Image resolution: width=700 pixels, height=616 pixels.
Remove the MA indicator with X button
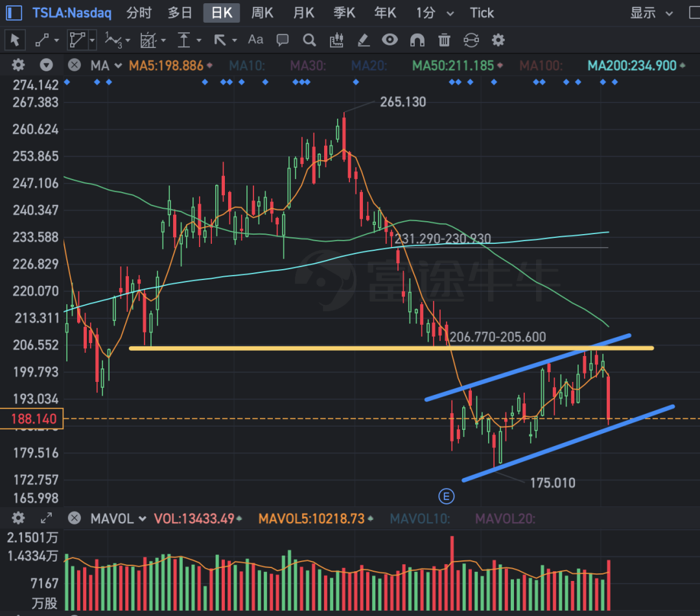tap(75, 65)
